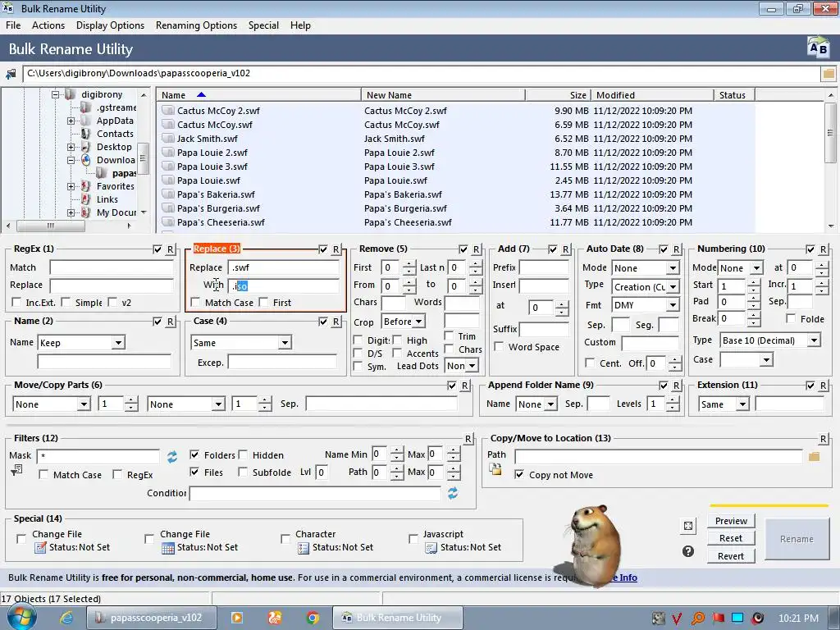Viewport: 840px width, 630px height.
Task: Click the R reset button in Copy/Move to Location (13)
Action: tap(824, 439)
